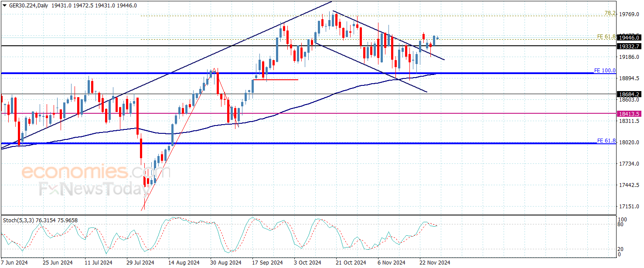Select the 17151.0 price axis value
This screenshot has height=268, width=644.
(629, 206)
